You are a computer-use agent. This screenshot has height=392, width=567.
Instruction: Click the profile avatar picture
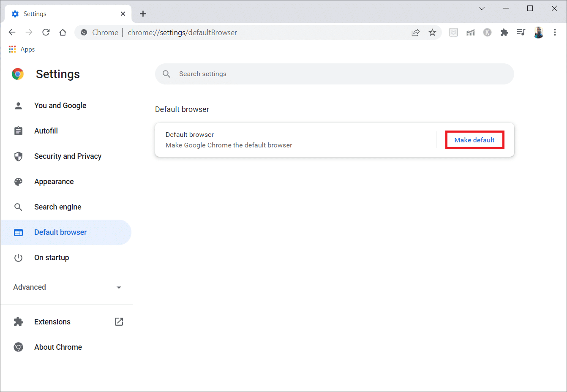pyautogui.click(x=538, y=33)
